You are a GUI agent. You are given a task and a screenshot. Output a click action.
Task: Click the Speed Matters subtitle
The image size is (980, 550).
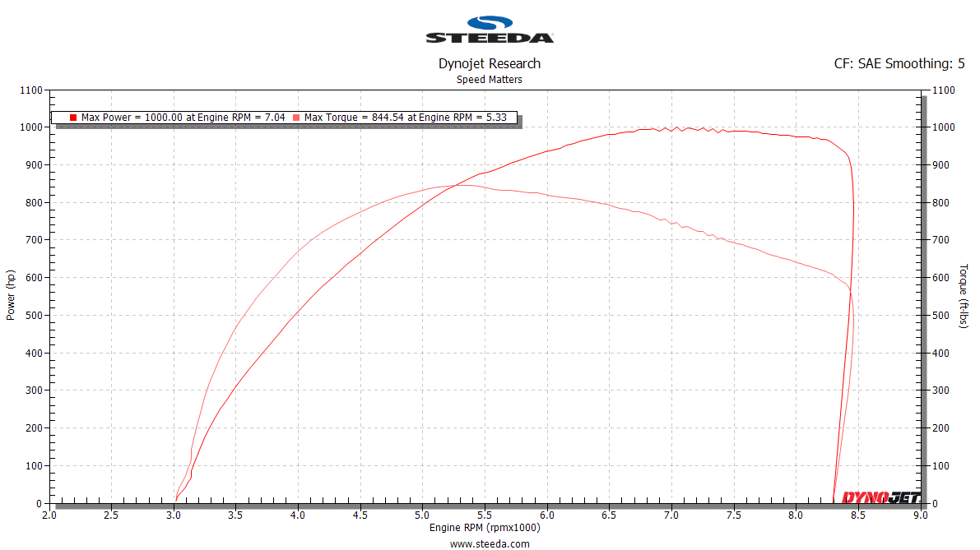pyautogui.click(x=490, y=79)
